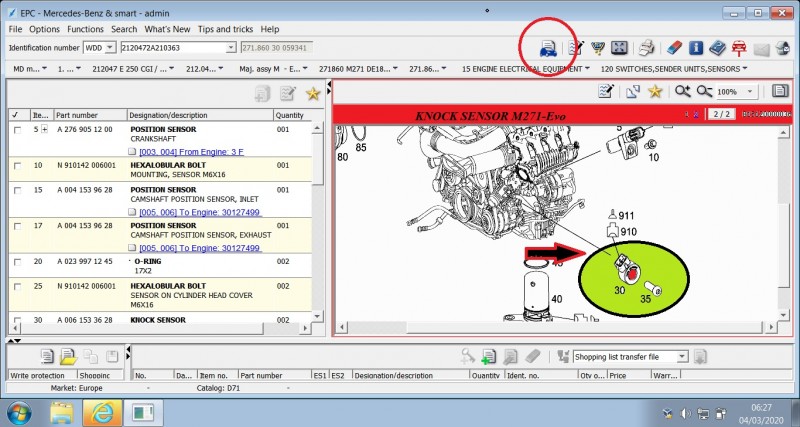Click the eraser icon in main toolbar
This screenshot has width=800, height=427.
[673, 48]
